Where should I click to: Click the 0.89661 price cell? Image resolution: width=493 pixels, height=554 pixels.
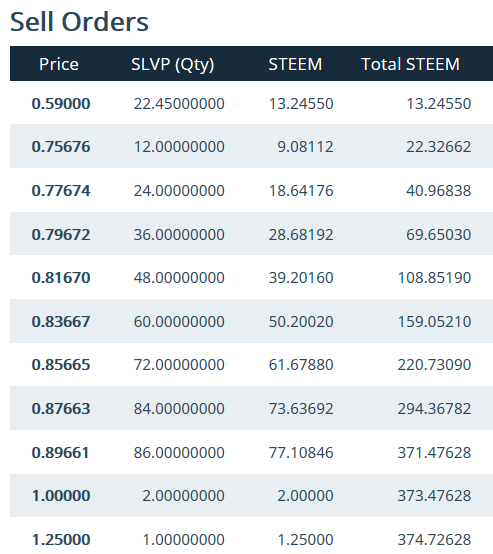coord(60,453)
